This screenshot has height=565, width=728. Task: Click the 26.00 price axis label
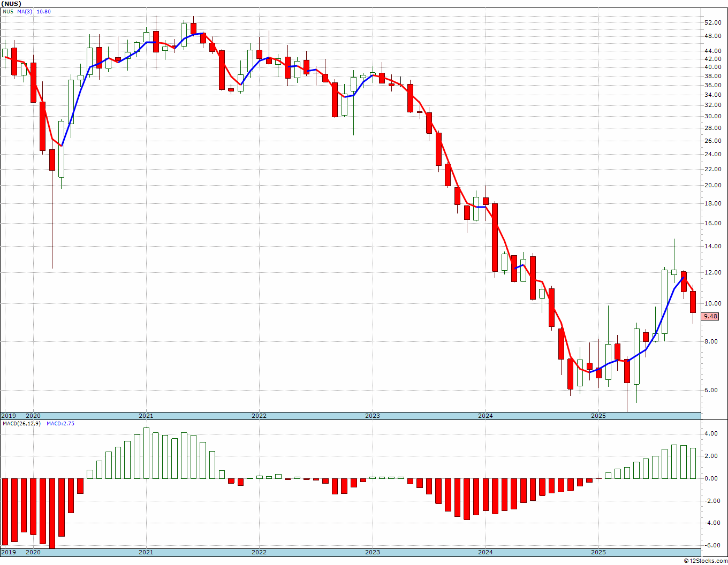coord(712,141)
